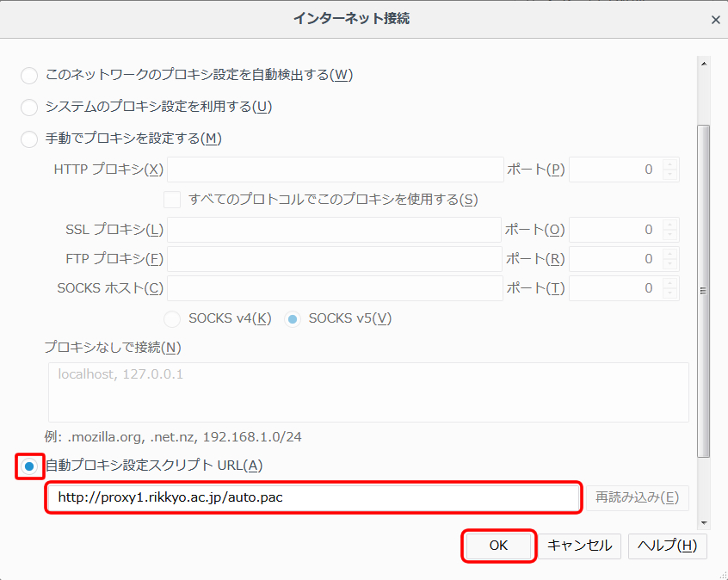Click the SOCKS ホスト input field
This screenshot has width=728, height=580.
pyautogui.click(x=336, y=288)
